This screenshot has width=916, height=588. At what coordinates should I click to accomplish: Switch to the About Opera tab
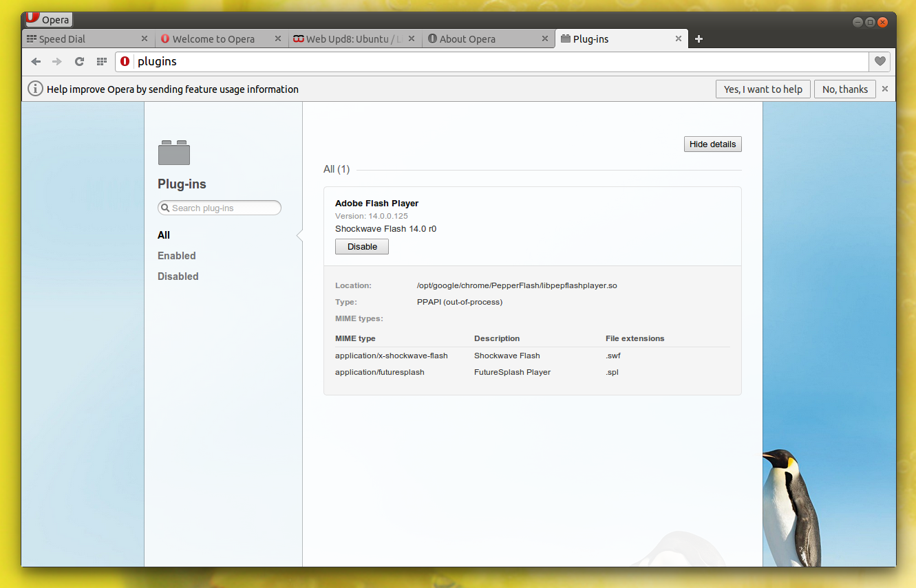(487, 39)
